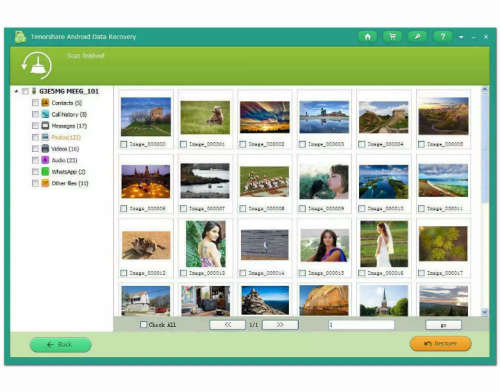Open the Home icon in title bar
Screen dimensions: 500x392
(367, 36)
